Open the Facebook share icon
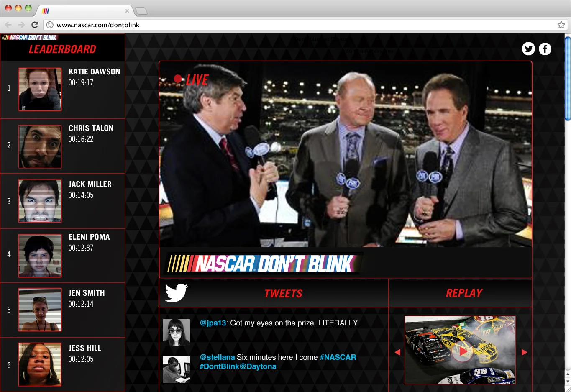Image resolution: width=571 pixels, height=392 pixels. (545, 49)
